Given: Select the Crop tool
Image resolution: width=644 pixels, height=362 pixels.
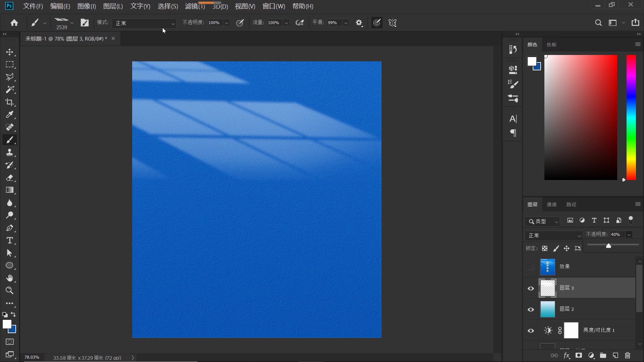Looking at the screenshot, I should (x=9, y=102).
